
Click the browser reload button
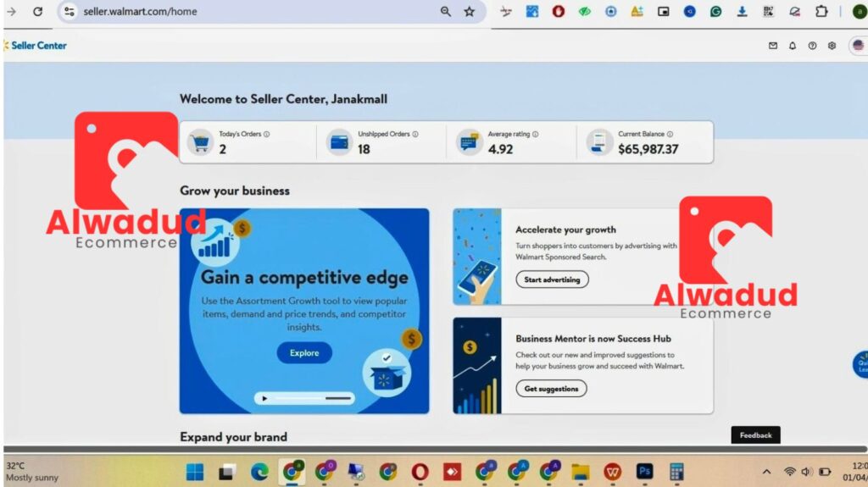tap(37, 11)
